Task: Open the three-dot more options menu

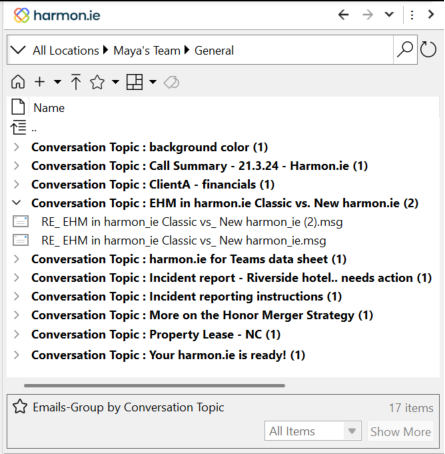Action: [412, 15]
